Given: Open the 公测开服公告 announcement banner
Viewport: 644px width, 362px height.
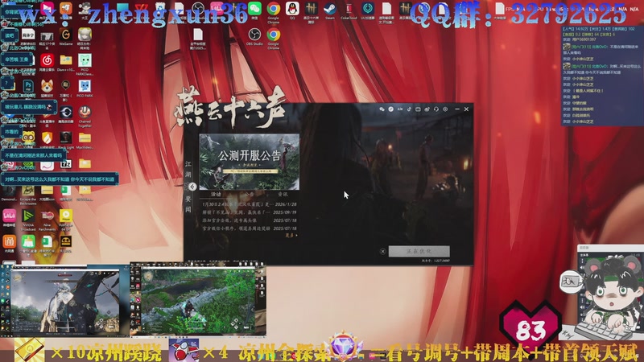Looking at the screenshot, I should [x=250, y=162].
